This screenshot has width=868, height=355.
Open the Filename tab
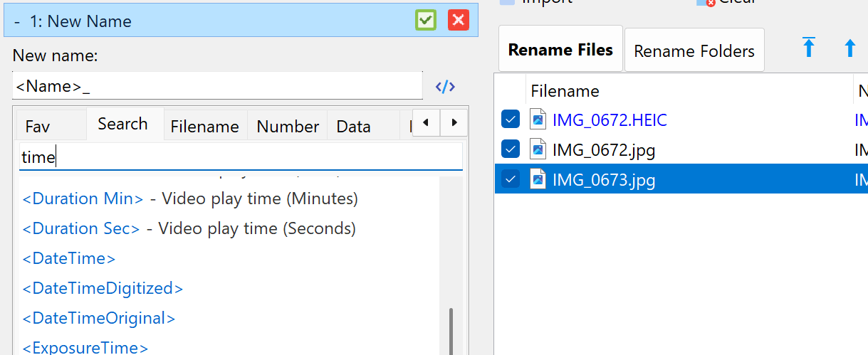pyautogui.click(x=205, y=126)
